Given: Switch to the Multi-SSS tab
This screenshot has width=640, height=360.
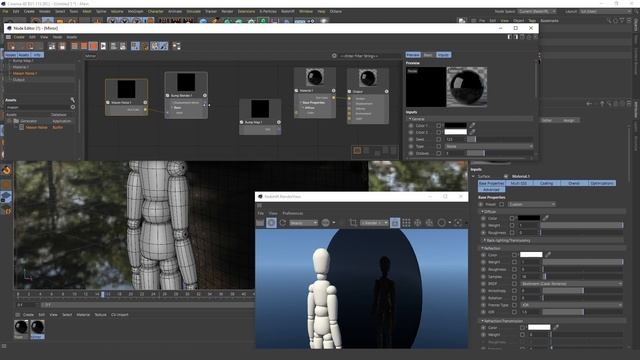Looking at the screenshot, I should tap(519, 183).
